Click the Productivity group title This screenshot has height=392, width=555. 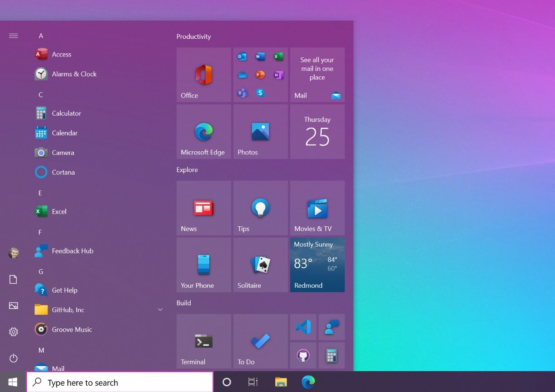[193, 37]
